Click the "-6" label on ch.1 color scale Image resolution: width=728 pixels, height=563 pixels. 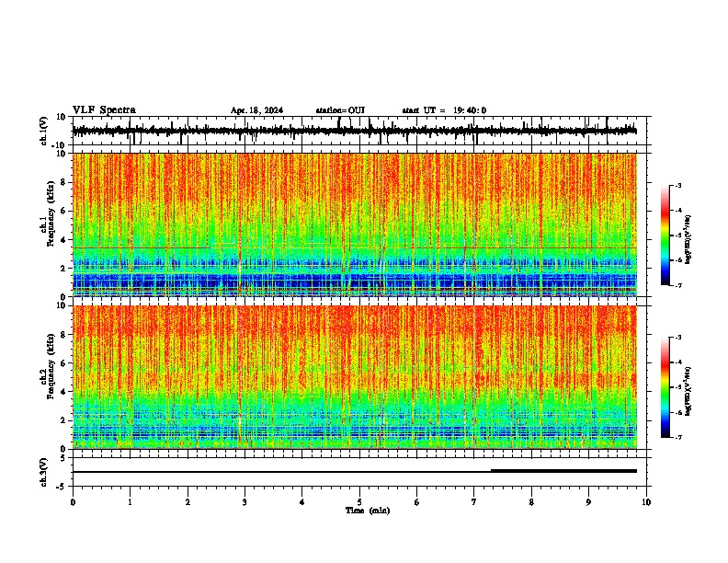(x=678, y=260)
